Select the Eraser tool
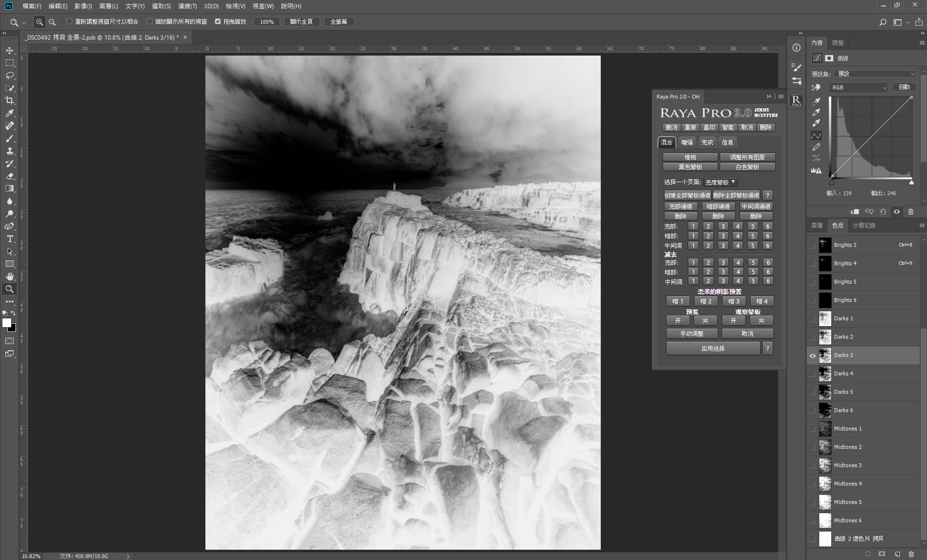Viewport: 927px width, 560px height. coord(10,176)
